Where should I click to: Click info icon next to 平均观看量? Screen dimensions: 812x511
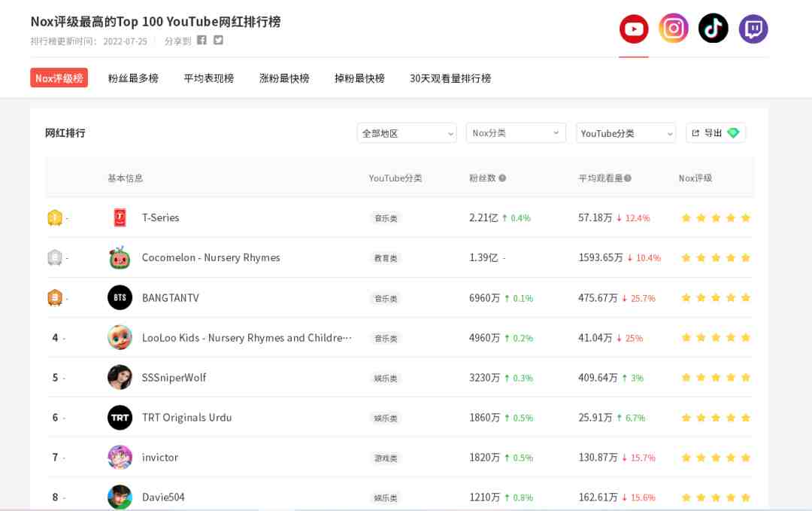[x=628, y=178]
